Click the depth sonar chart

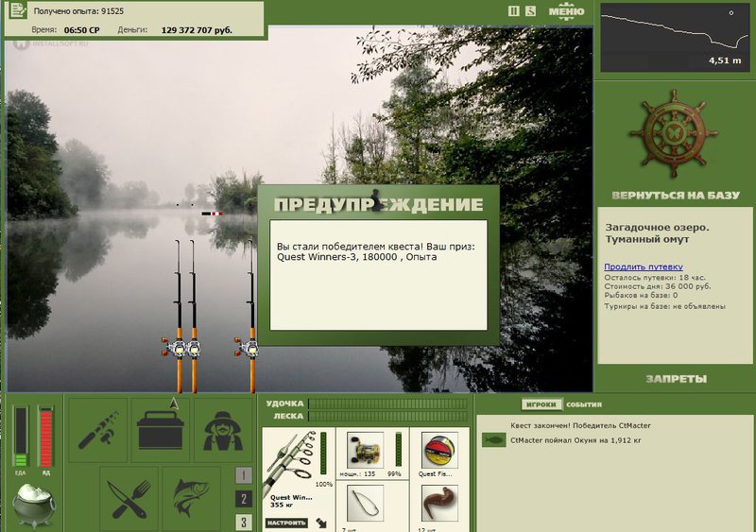(675, 38)
